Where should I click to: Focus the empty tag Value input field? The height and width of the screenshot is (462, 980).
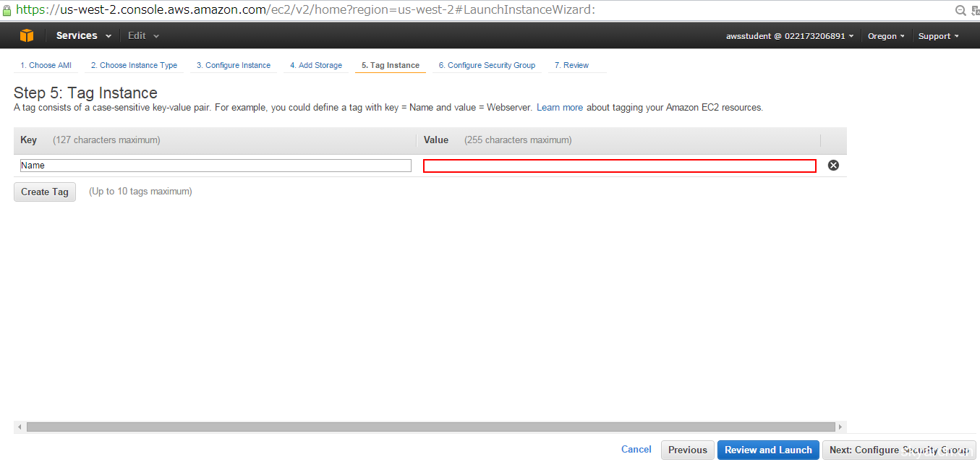pyautogui.click(x=619, y=166)
